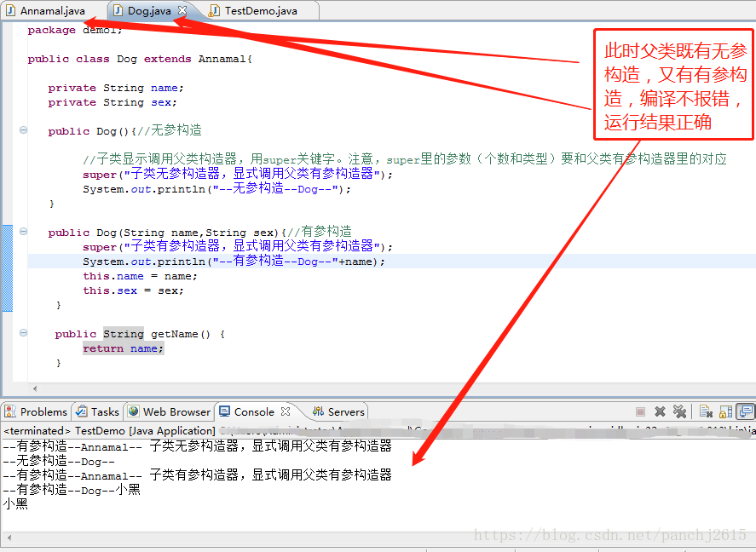Click the blue change marker in editor left ruler

[x=7, y=268]
